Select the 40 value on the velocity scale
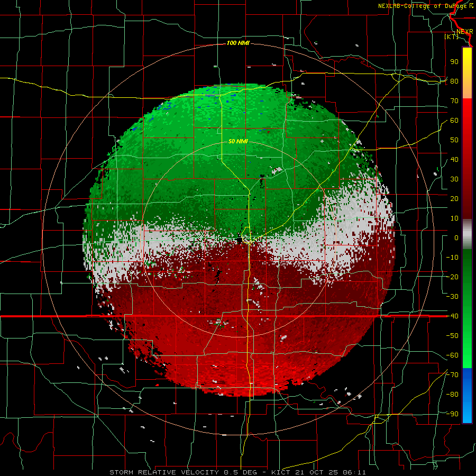 [454, 160]
